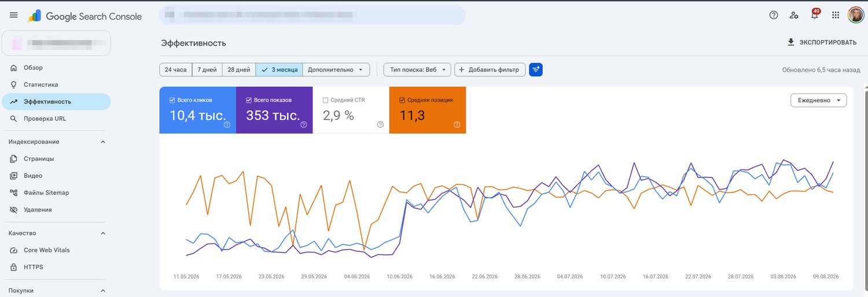Select the 7 дней date range

[x=207, y=69]
